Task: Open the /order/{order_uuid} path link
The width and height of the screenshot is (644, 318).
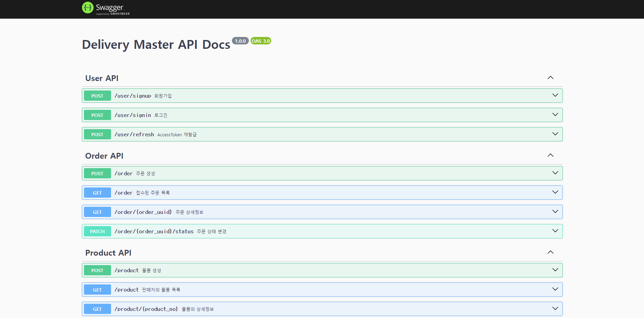Action: tap(143, 212)
